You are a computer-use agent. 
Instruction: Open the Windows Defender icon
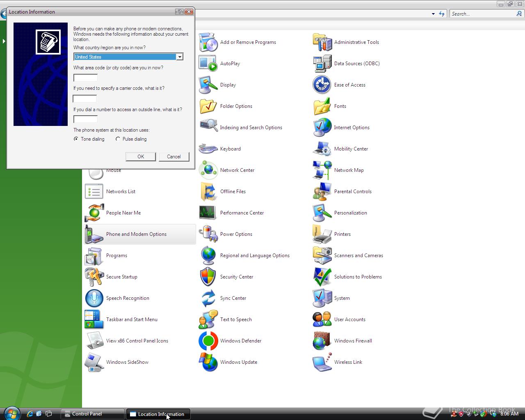point(208,341)
